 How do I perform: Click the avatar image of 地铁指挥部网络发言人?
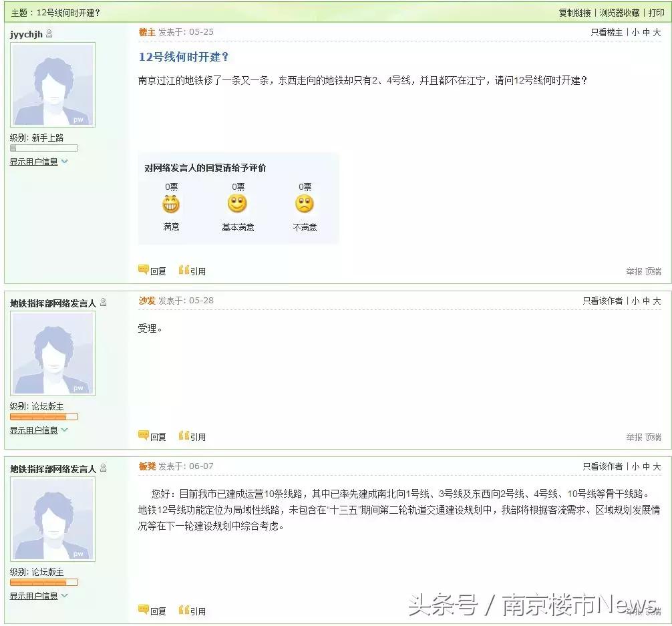coord(53,353)
